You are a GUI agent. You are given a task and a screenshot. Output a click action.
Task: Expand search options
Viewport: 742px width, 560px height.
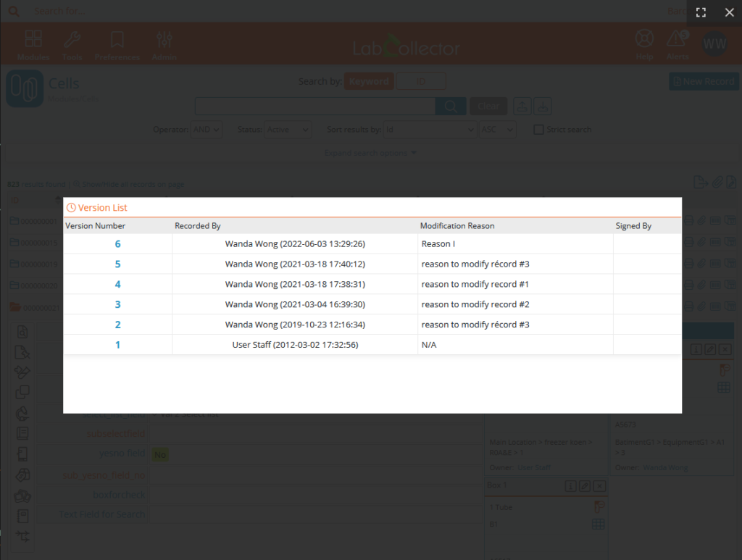[x=370, y=153]
